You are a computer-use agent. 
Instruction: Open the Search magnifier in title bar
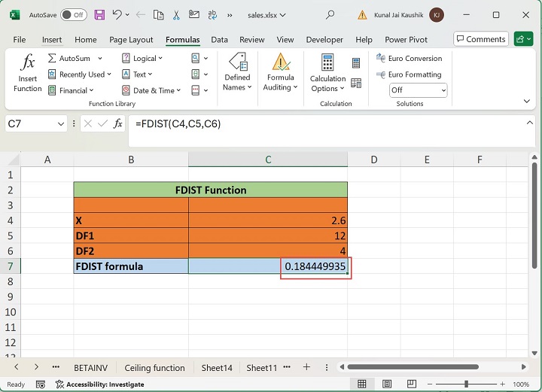tap(330, 14)
